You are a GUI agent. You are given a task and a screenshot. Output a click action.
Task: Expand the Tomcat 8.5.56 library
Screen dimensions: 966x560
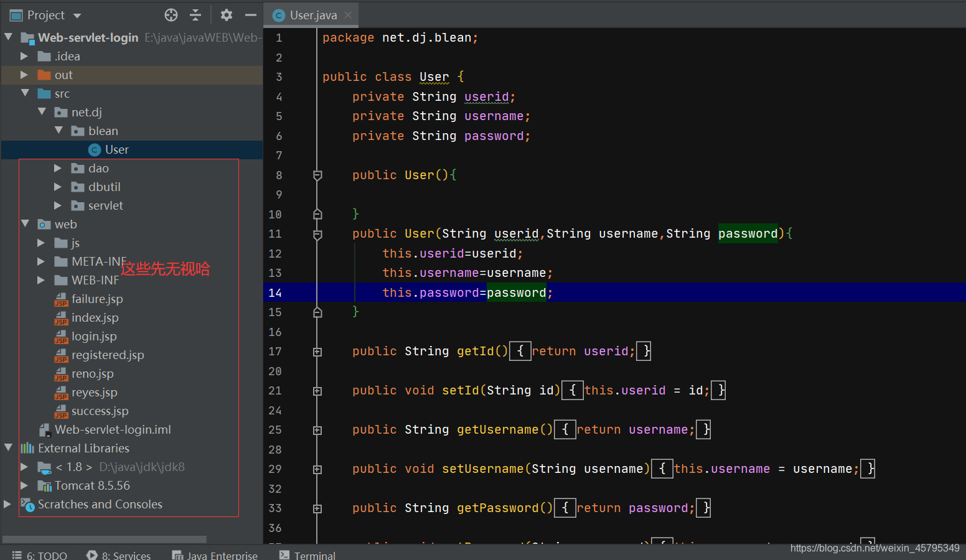(24, 485)
